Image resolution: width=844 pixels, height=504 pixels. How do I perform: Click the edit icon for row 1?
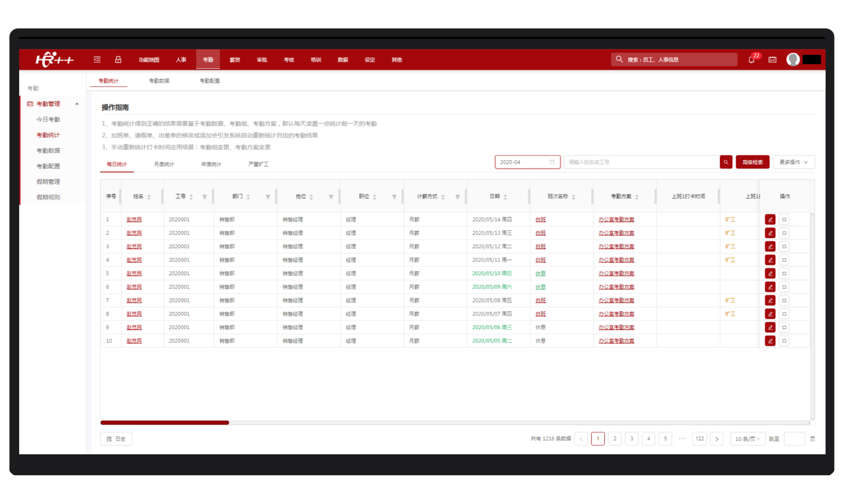point(770,220)
